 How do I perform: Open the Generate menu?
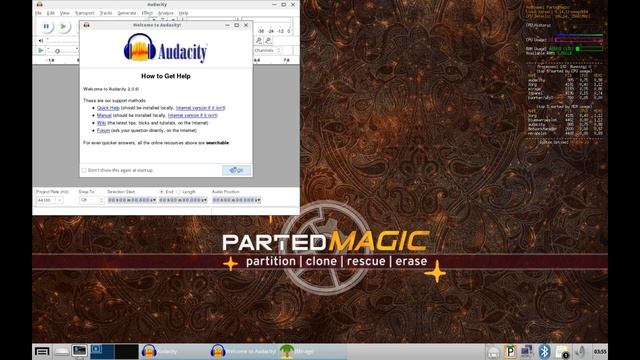click(127, 13)
